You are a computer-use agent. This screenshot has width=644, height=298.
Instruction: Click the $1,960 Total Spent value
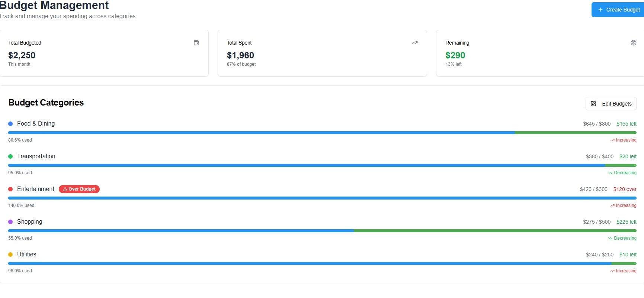pyautogui.click(x=240, y=55)
